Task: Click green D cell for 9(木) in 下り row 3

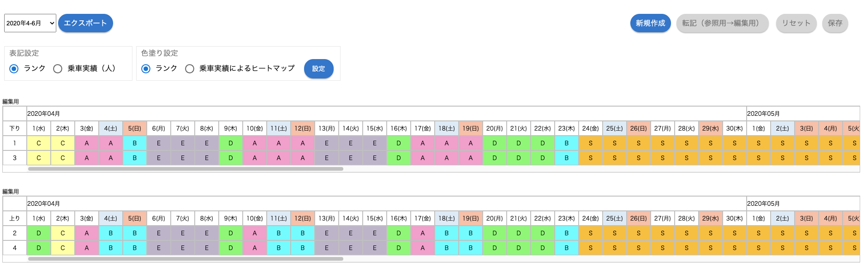Action: 231,158
